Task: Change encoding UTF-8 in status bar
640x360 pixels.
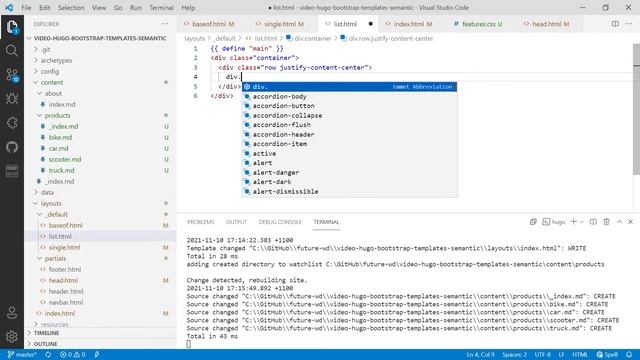Action: pos(542,355)
